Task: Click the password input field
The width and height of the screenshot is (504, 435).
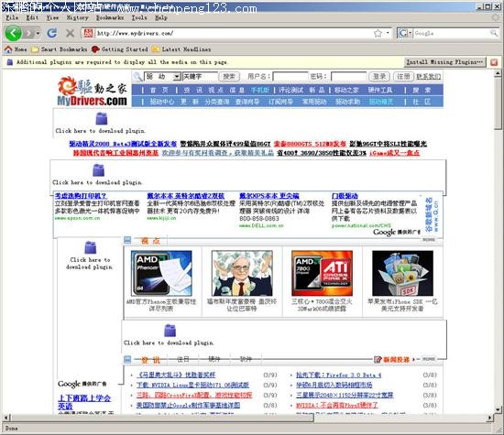Action: 348,76
